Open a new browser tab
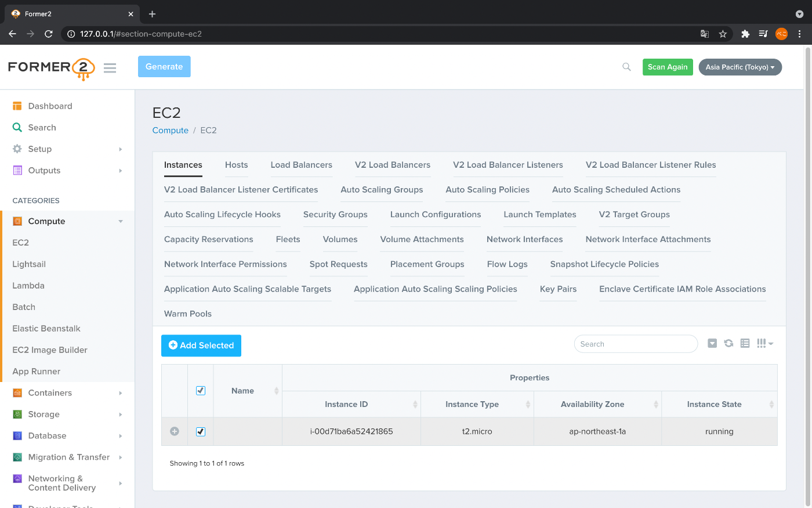 152,14
